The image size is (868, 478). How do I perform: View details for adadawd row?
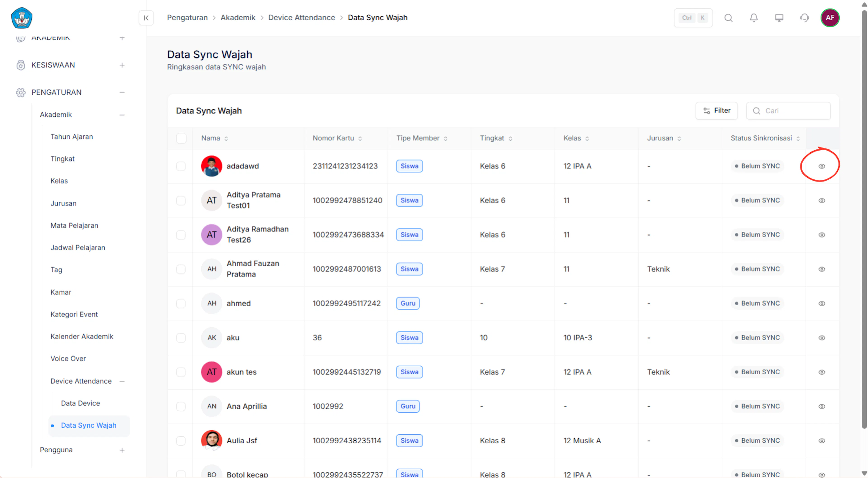point(821,166)
